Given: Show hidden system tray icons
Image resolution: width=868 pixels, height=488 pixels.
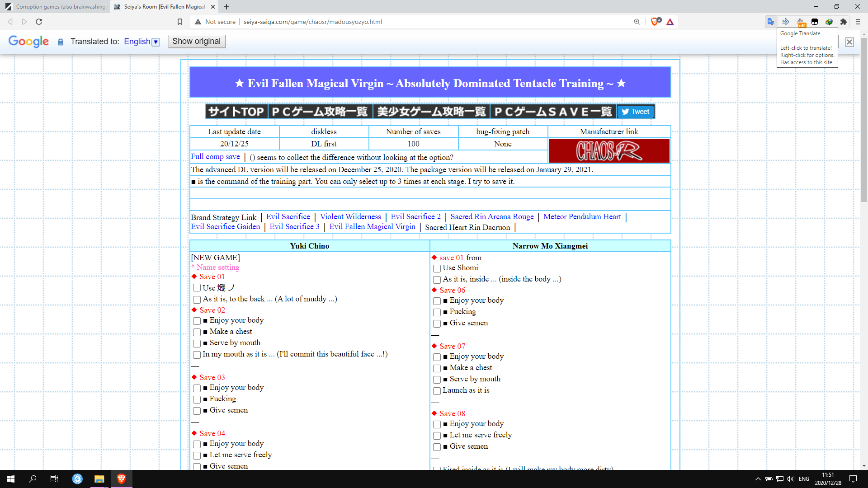Looking at the screenshot, I should coord(758,479).
